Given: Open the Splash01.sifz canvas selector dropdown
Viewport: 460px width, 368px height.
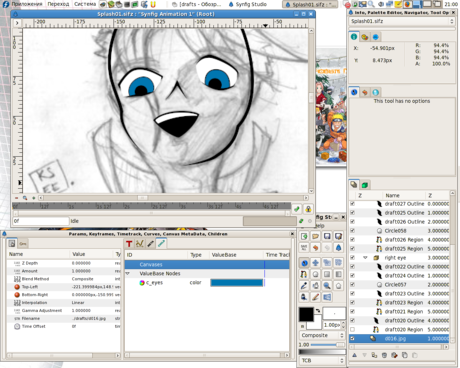Looking at the screenshot, I should (402, 21).
